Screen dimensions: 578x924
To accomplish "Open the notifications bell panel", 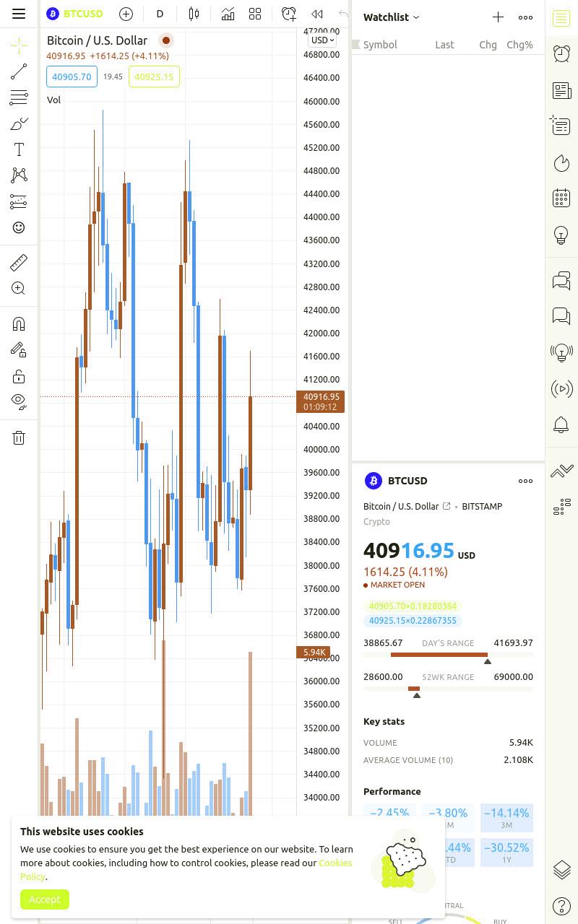I will click(x=561, y=424).
